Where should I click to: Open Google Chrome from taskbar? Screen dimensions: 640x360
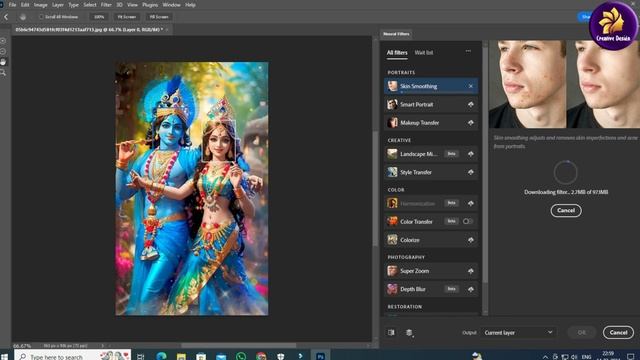click(261, 356)
